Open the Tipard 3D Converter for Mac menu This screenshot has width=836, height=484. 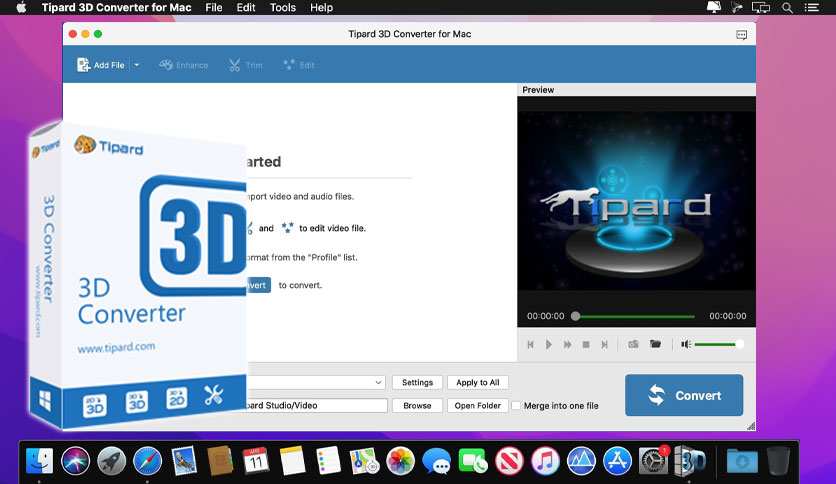(x=116, y=7)
